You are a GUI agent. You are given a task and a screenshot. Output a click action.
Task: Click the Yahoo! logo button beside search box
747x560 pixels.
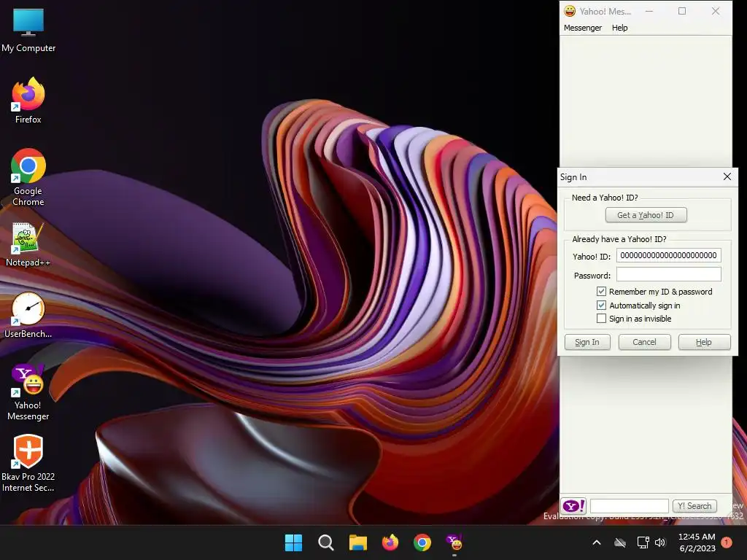[573, 506]
